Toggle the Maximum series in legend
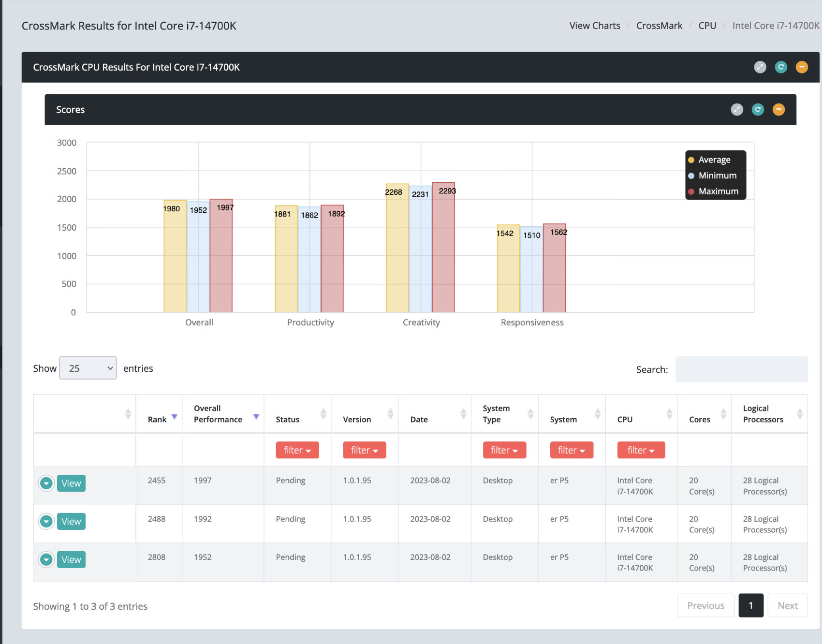The image size is (822, 644). point(713,191)
